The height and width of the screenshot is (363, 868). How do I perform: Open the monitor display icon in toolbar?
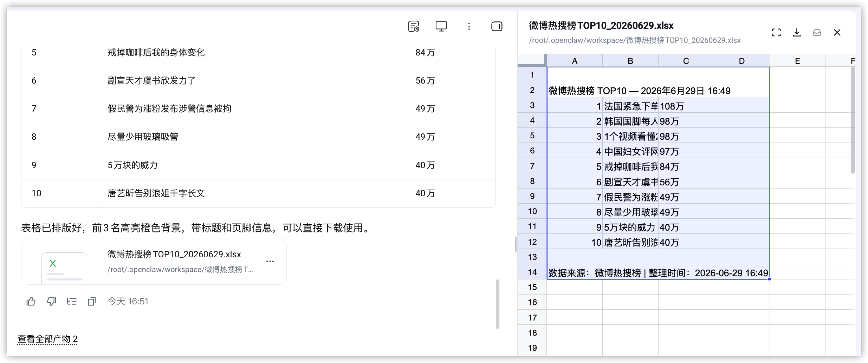coord(441,26)
